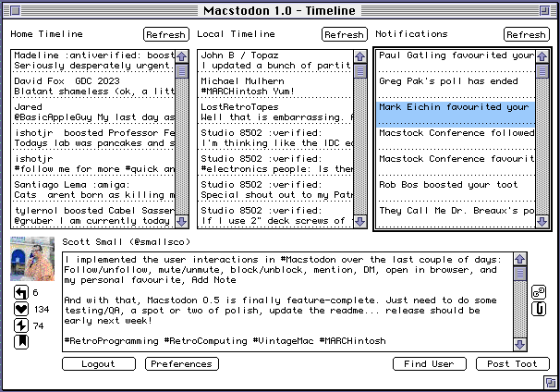Select John B / Topaz toot
The height and width of the screenshot is (392, 560).
click(275, 60)
